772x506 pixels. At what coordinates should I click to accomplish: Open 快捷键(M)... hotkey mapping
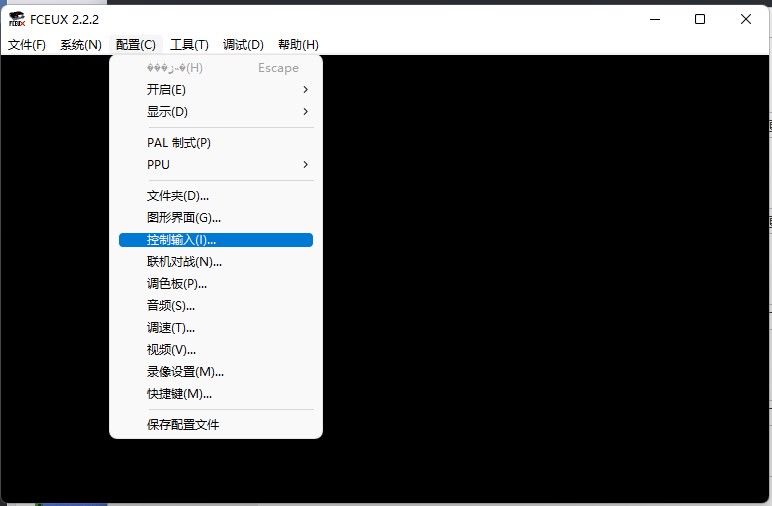(216, 394)
